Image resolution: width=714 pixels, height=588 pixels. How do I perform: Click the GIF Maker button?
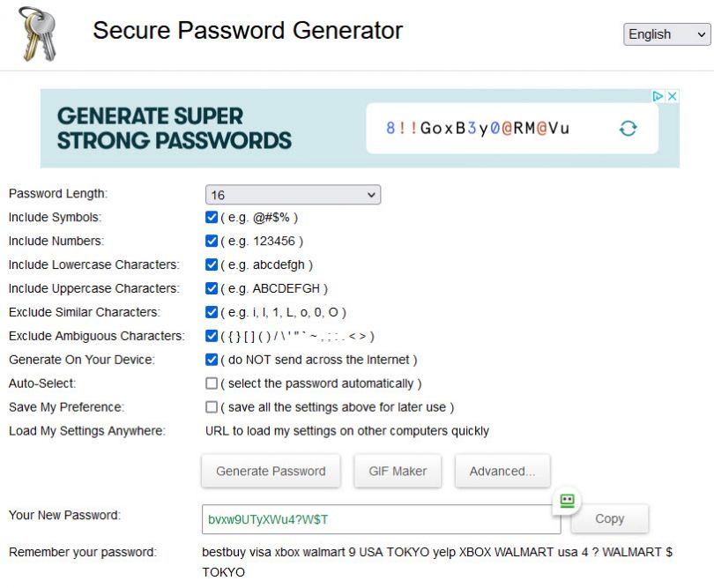pyautogui.click(x=398, y=471)
